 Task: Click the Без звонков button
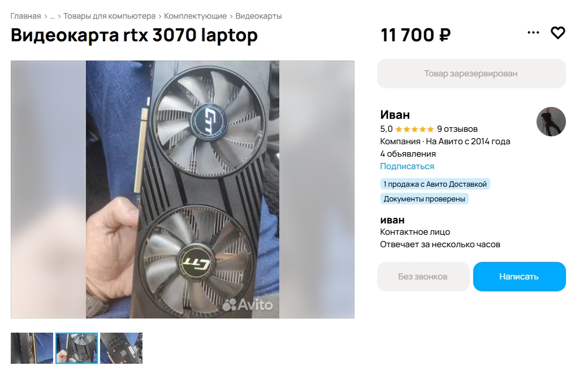coord(423,277)
